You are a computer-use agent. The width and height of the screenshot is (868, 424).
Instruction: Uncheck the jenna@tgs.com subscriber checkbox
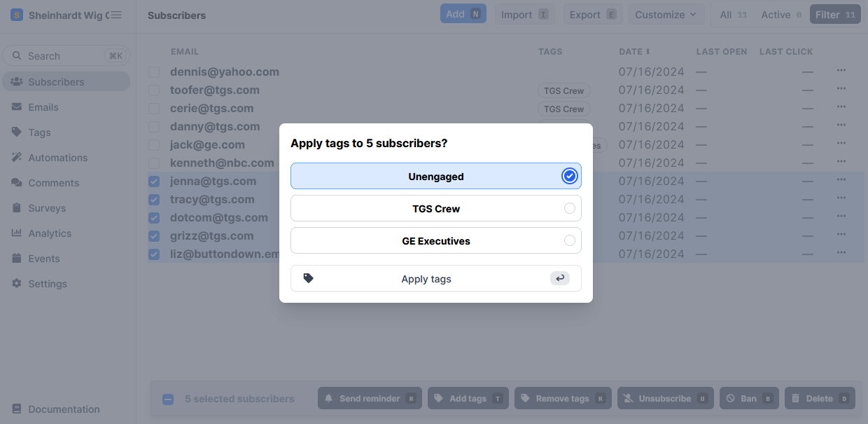[x=154, y=182]
